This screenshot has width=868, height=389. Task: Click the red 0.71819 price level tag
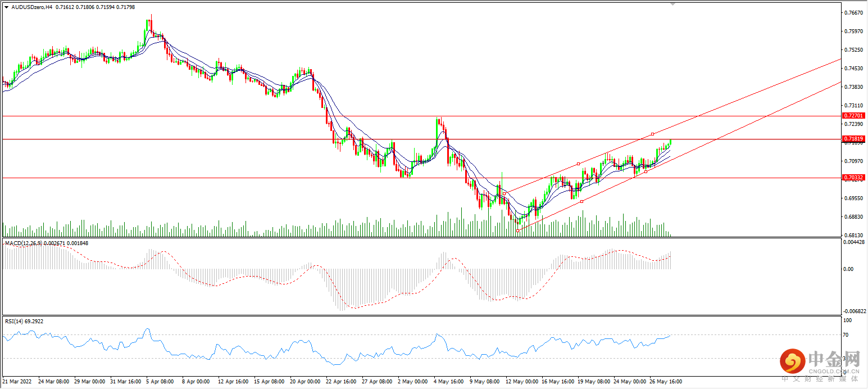(x=854, y=139)
